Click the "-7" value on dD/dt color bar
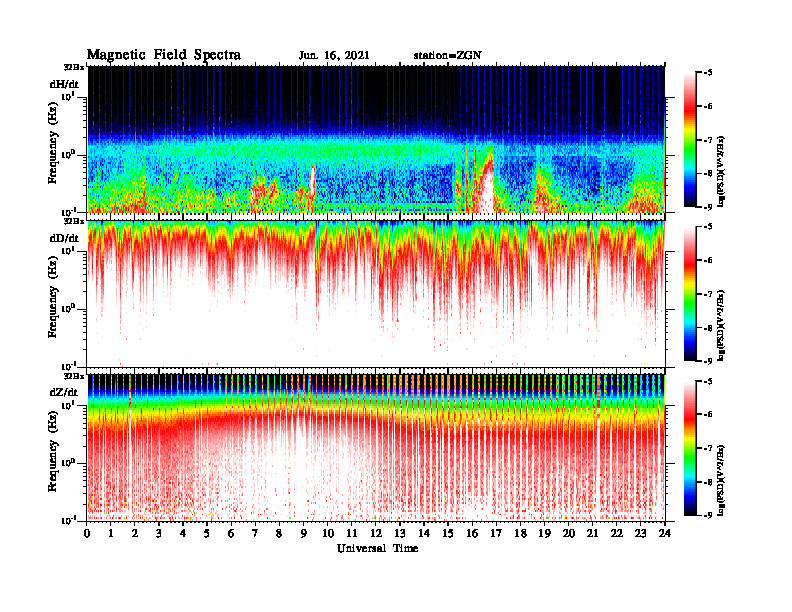Viewport: 792px width, 612px height. pos(708,294)
